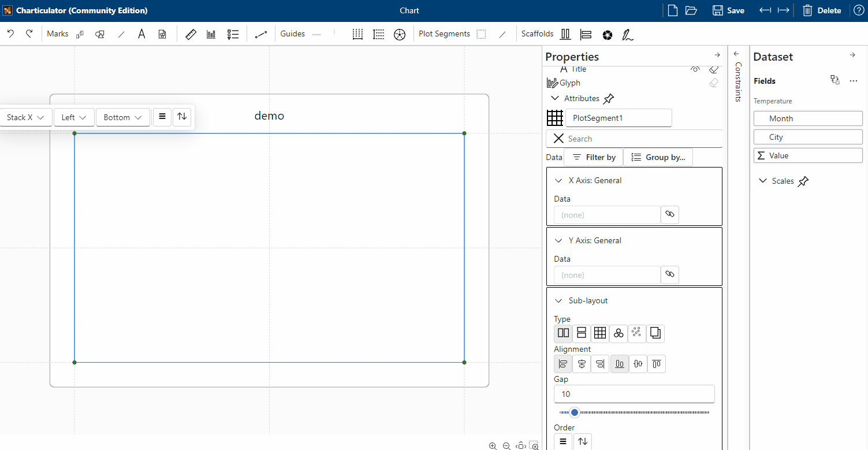868x450 pixels.
Task: Click the Save button
Action: click(x=728, y=10)
